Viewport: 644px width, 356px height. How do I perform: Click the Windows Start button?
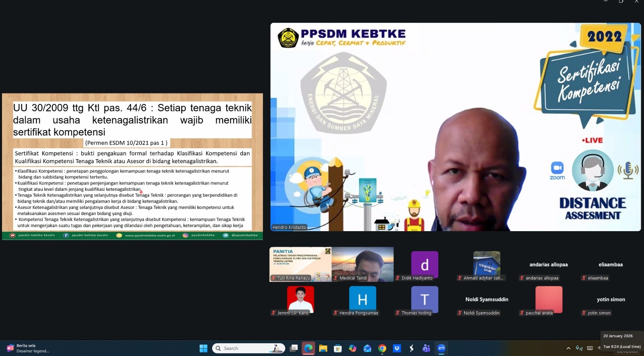click(x=203, y=348)
